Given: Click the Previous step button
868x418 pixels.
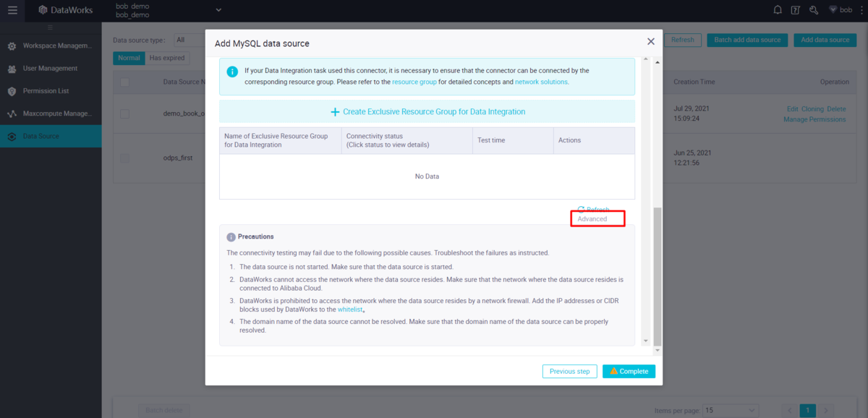Looking at the screenshot, I should pyautogui.click(x=569, y=371).
